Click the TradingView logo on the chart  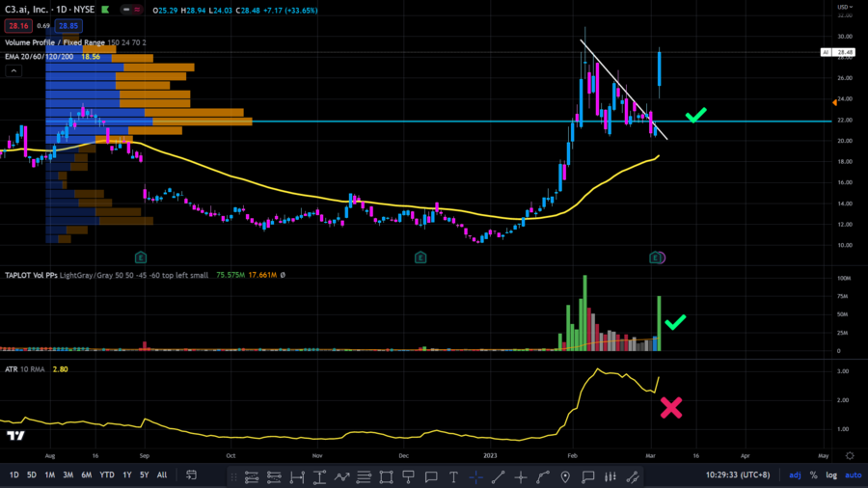click(x=15, y=436)
